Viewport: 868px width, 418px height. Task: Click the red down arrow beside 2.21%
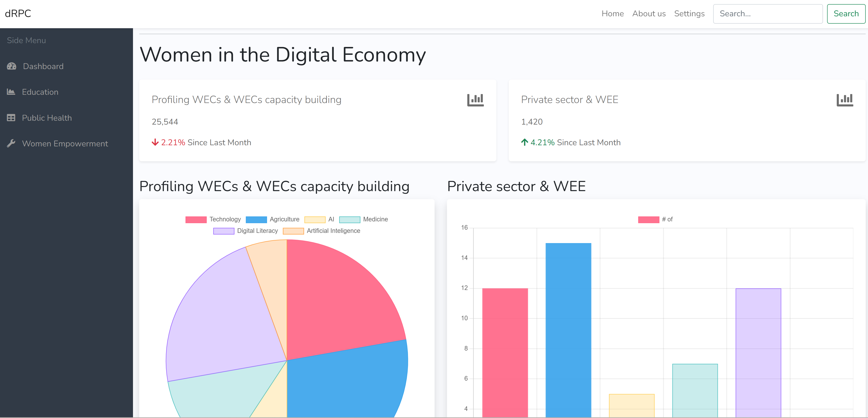155,142
